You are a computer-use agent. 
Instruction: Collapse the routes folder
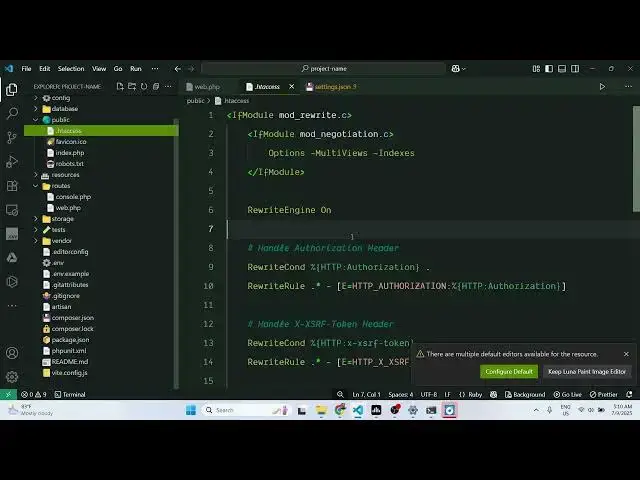tap(36, 186)
